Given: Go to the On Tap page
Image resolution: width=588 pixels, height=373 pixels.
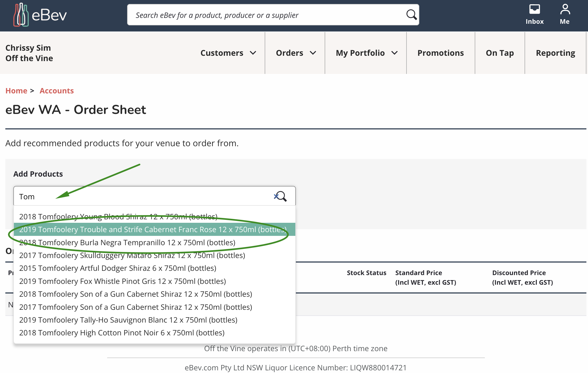Looking at the screenshot, I should (x=500, y=53).
